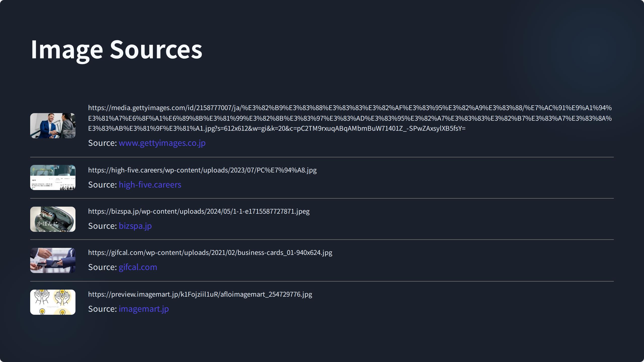Viewport: 644px width, 362px height.
Task: Click the preview.imagemart.jp image URL text
Action: 200,294
